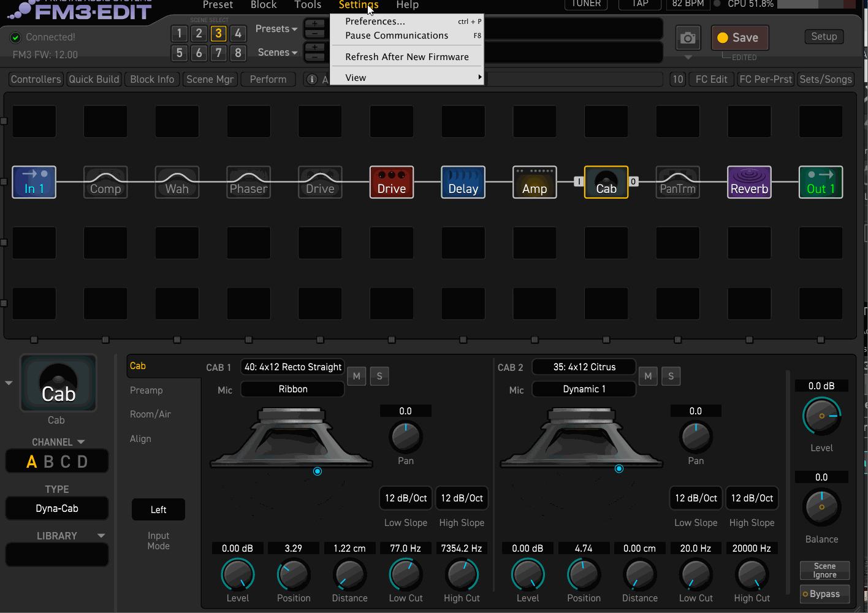Click the CAB 2 speaker image

point(582,438)
